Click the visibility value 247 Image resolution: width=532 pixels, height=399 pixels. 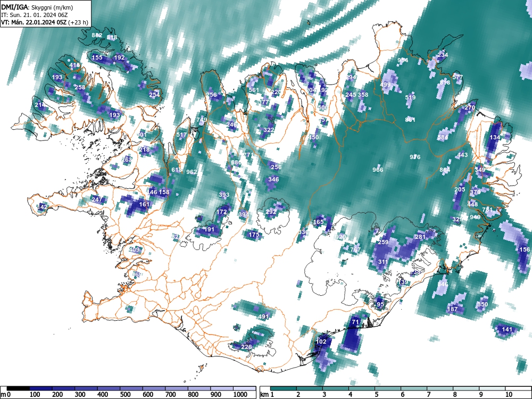(97, 199)
